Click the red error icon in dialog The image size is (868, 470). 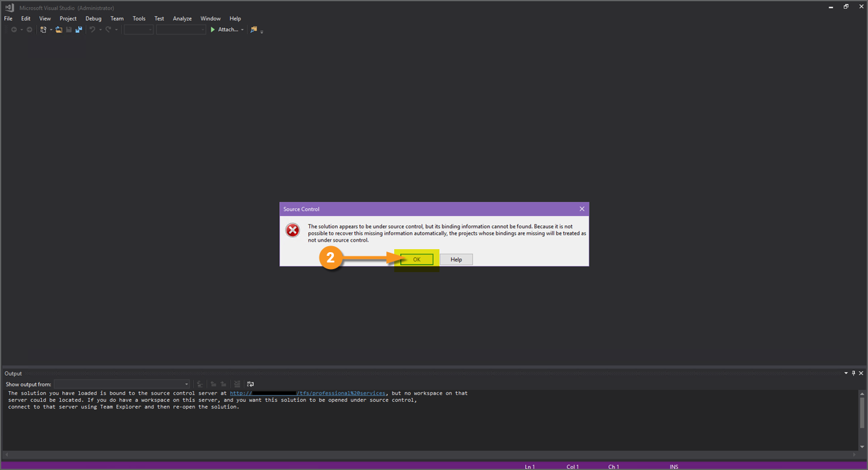click(292, 230)
